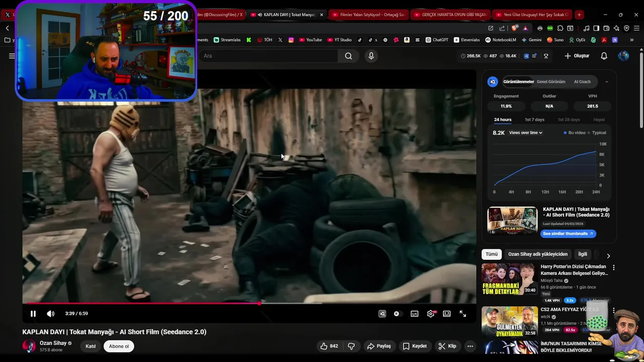Save the video with Kaydet button
Screen dimensions: 644x362
[415, 346]
